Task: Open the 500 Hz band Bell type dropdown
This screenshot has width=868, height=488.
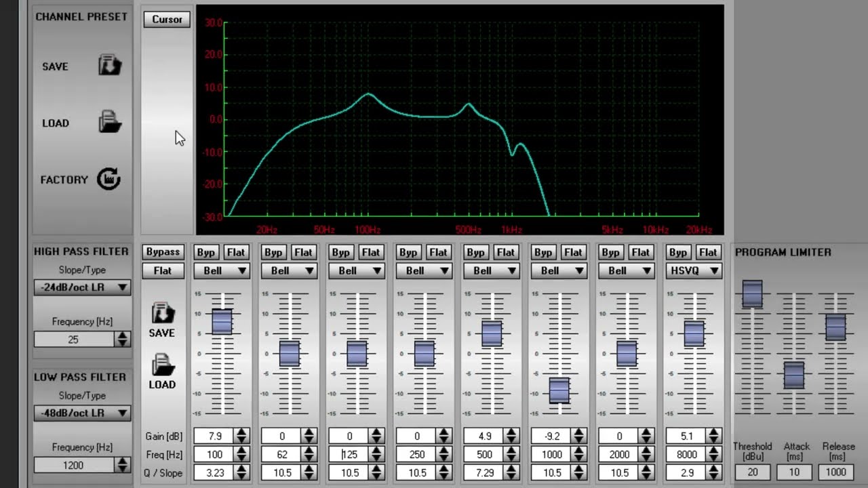Action: pyautogui.click(x=491, y=270)
